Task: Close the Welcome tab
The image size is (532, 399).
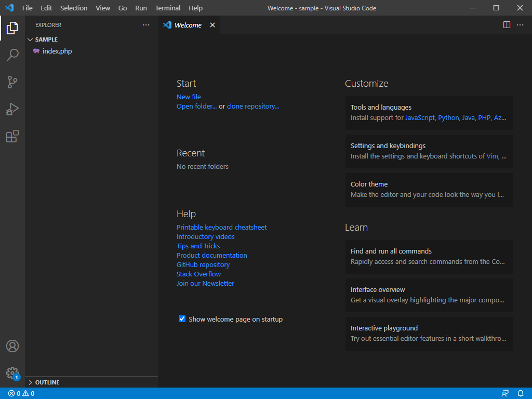Action: tap(212, 25)
